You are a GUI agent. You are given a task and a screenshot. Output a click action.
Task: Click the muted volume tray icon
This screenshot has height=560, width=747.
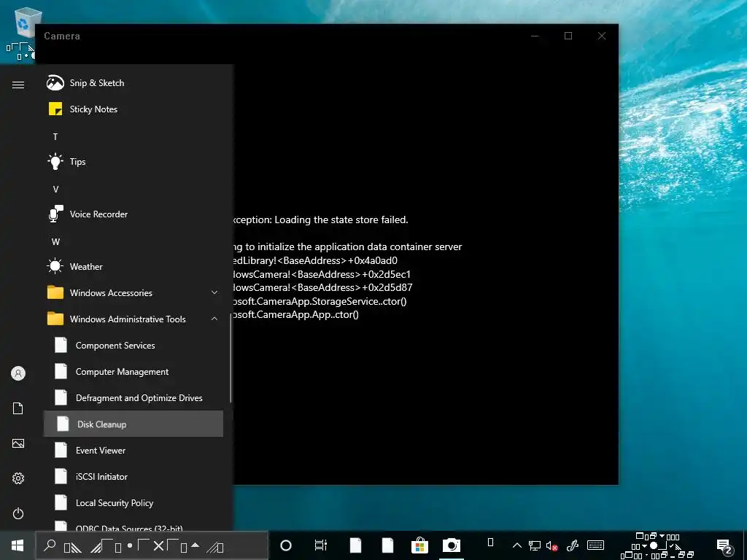(552, 545)
